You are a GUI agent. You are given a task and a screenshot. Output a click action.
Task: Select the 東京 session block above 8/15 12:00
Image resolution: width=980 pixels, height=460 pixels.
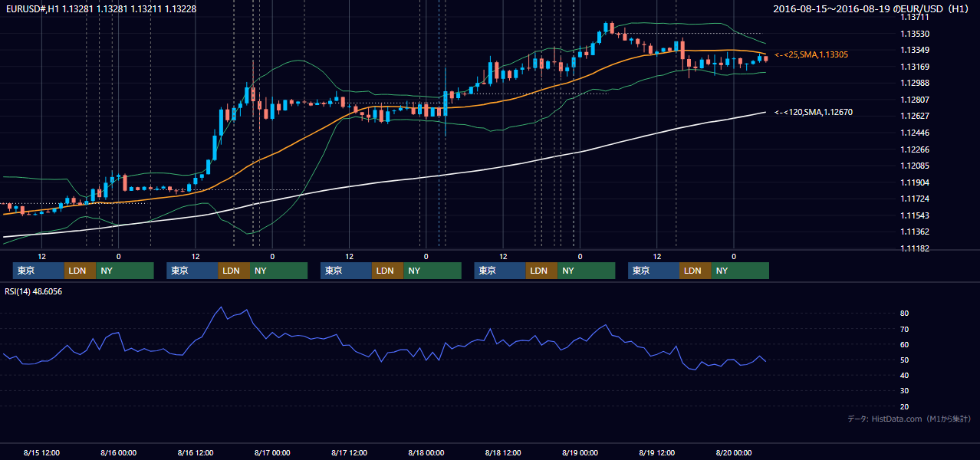click(x=38, y=271)
